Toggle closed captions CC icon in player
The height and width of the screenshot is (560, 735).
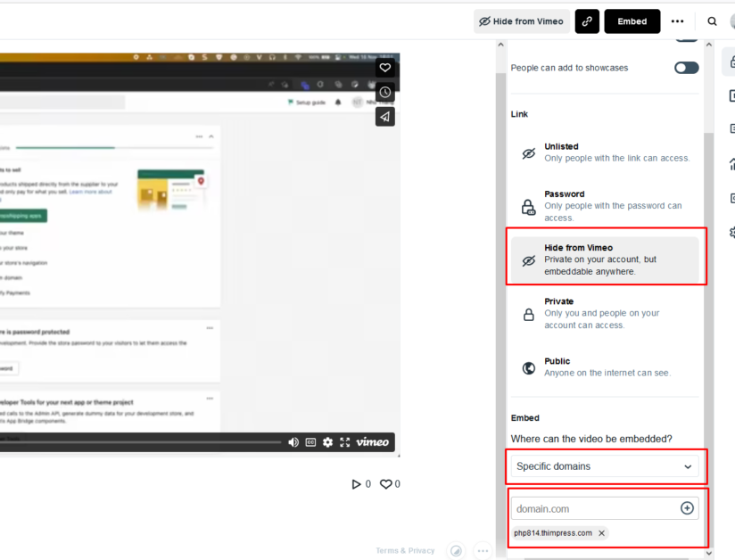tap(310, 442)
